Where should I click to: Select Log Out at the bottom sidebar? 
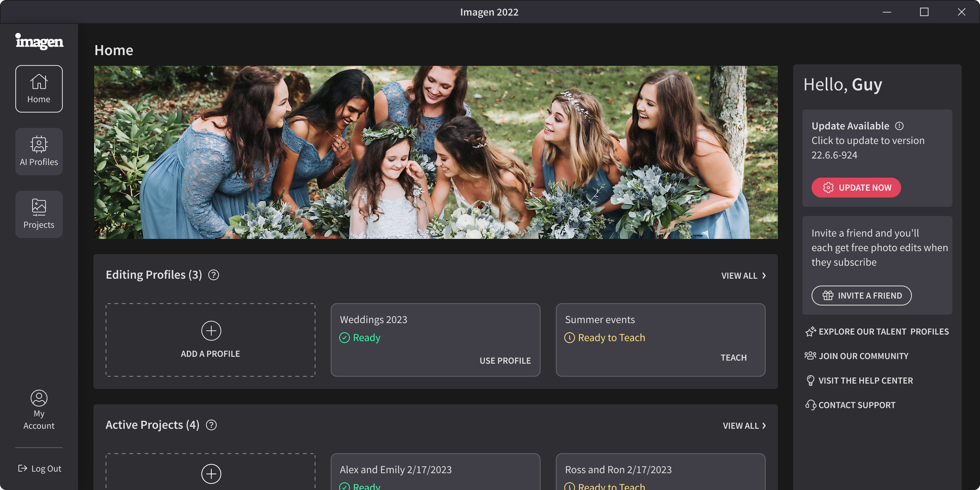(39, 468)
